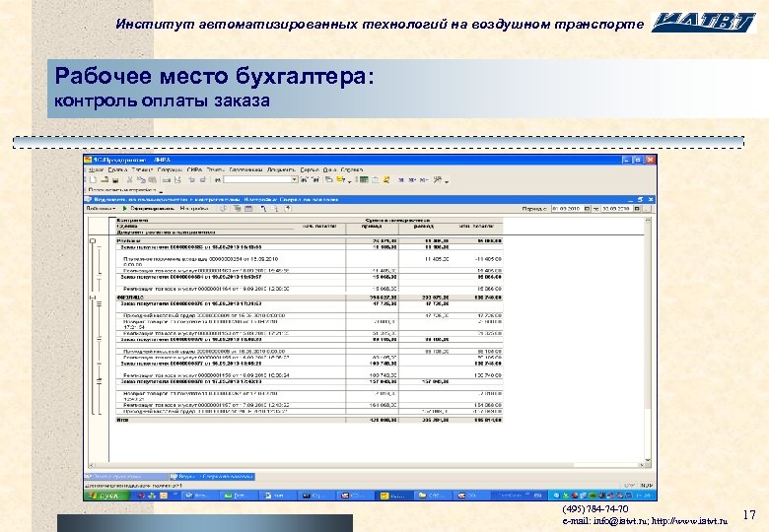The width and height of the screenshot is (769, 532).
Task: Click the Undo arrow toolbar icon
Action: coord(192,180)
